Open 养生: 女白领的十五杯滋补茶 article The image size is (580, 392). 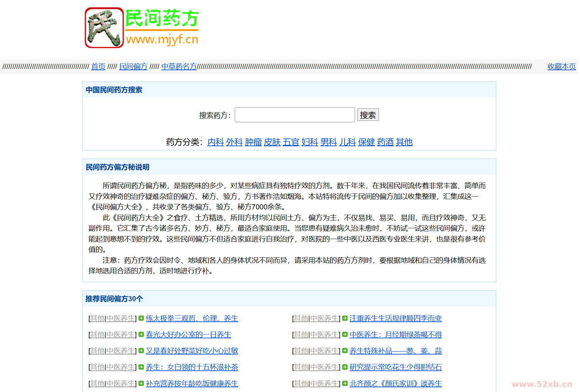(x=192, y=367)
